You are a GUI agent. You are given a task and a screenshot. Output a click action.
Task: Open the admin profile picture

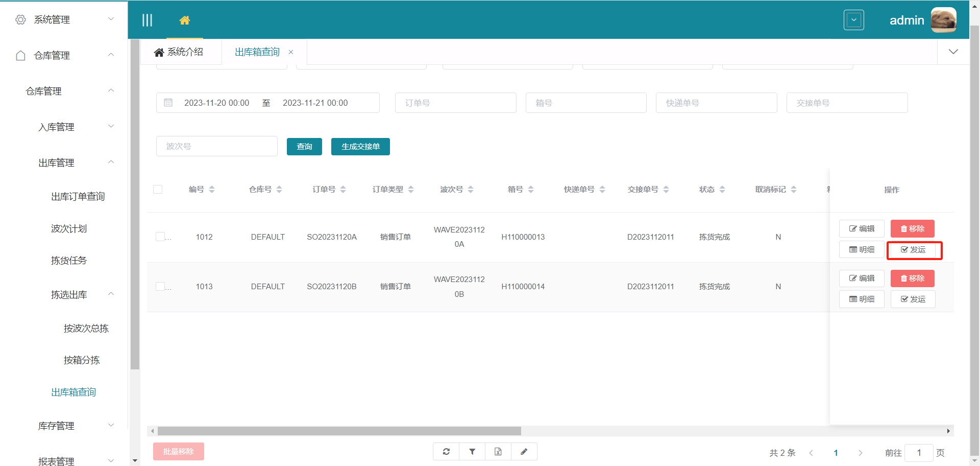click(943, 20)
